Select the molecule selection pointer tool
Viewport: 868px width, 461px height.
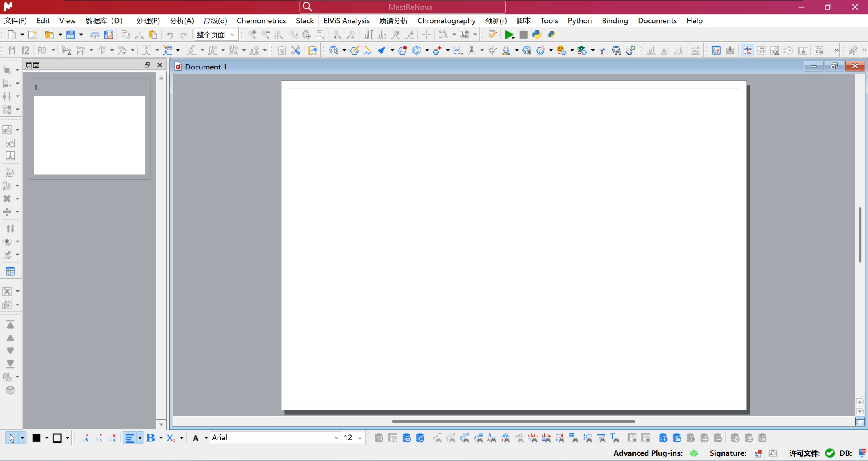(x=333, y=50)
